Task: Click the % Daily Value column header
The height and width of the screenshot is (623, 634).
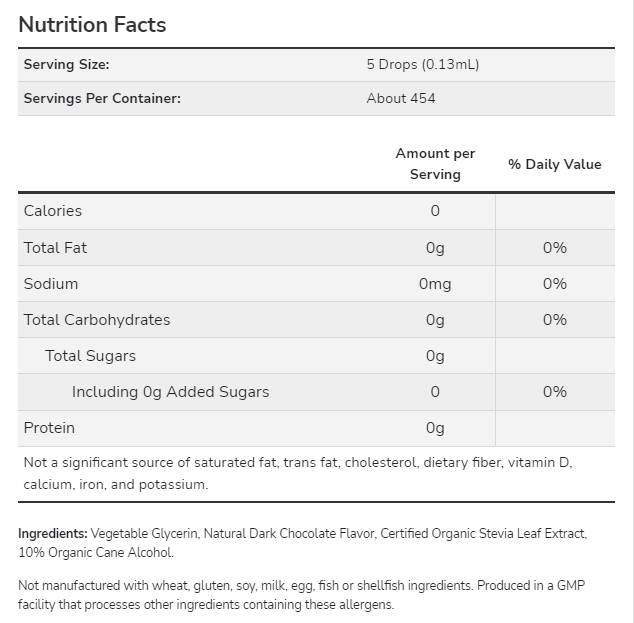Action: 555,164
